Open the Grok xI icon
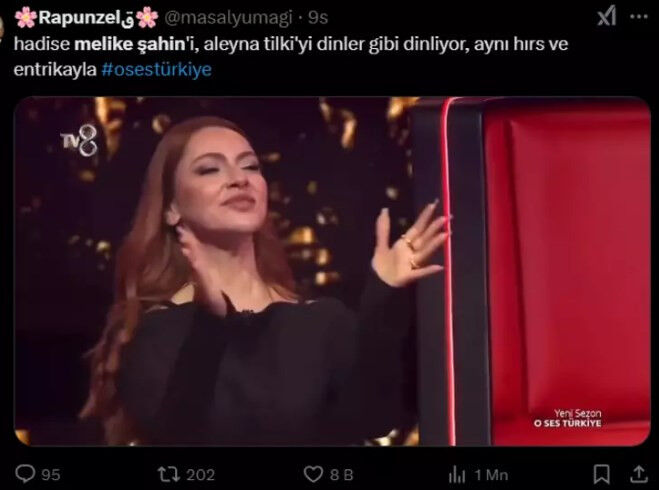 pos(607,17)
